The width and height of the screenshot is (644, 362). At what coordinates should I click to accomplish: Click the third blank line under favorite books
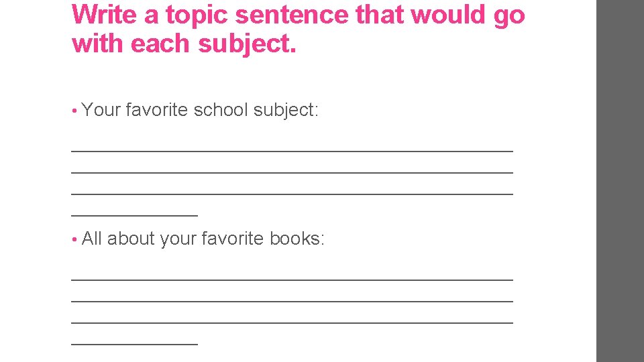(292, 322)
